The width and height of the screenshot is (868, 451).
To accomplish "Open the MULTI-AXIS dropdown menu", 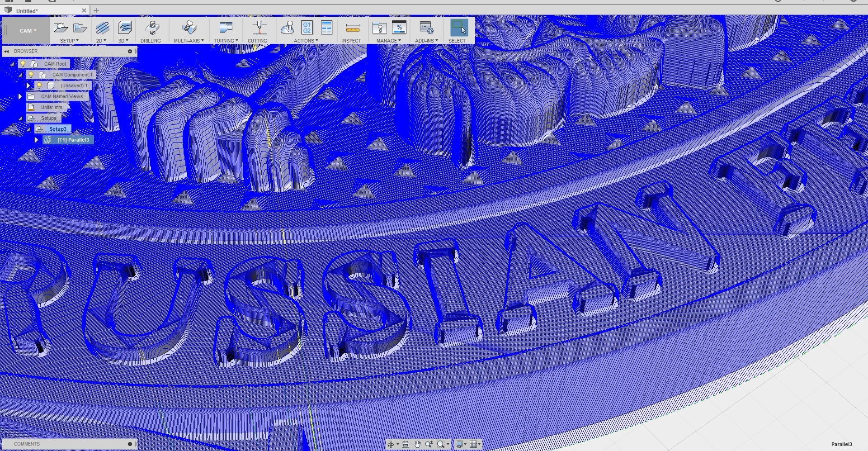I will pyautogui.click(x=189, y=41).
